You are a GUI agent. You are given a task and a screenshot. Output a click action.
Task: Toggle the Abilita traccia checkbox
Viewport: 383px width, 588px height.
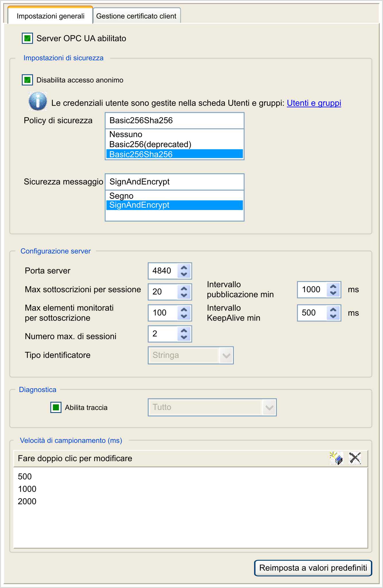click(56, 407)
